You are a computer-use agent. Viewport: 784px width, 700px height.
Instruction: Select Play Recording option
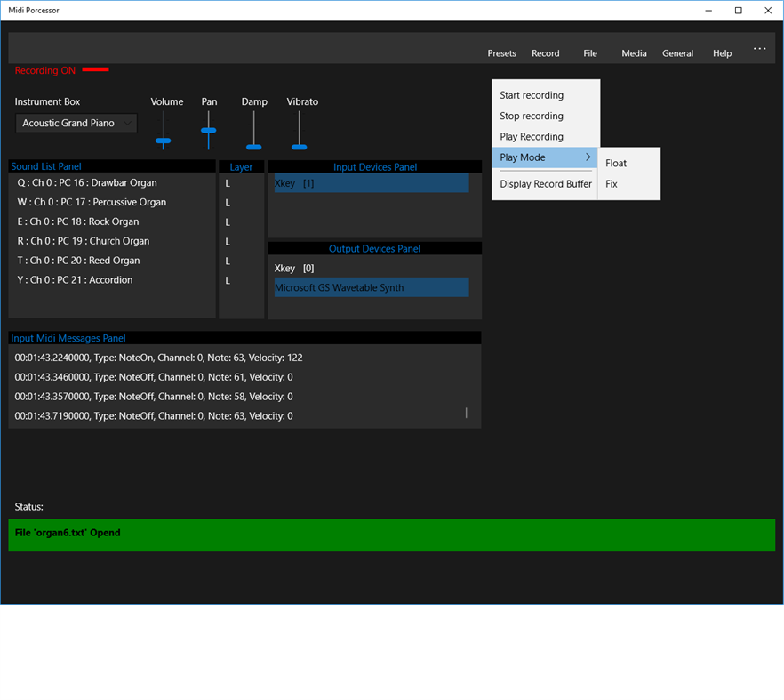pos(531,136)
